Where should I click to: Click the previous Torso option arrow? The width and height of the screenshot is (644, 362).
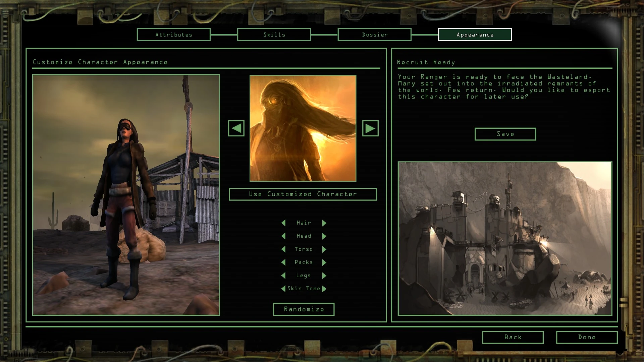(283, 249)
